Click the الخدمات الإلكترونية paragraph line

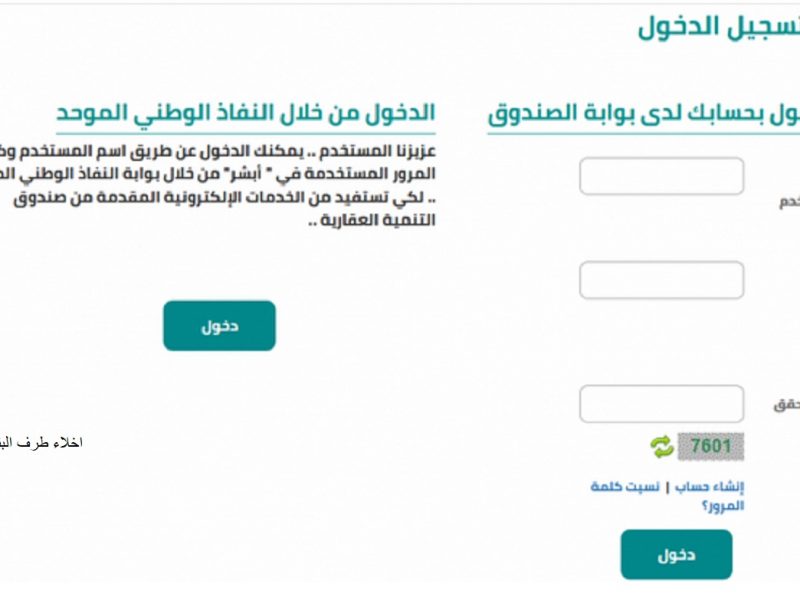click(x=224, y=197)
